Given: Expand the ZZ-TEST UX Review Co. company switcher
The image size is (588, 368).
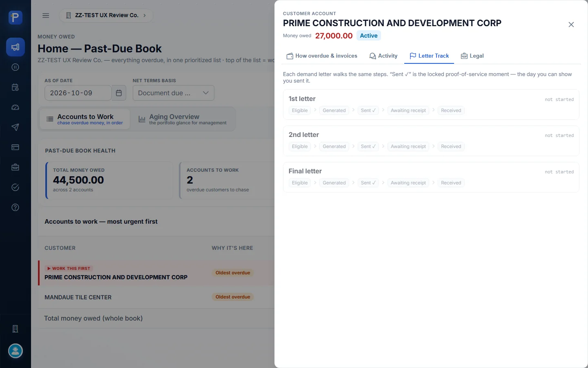Looking at the screenshot, I should click(x=106, y=16).
